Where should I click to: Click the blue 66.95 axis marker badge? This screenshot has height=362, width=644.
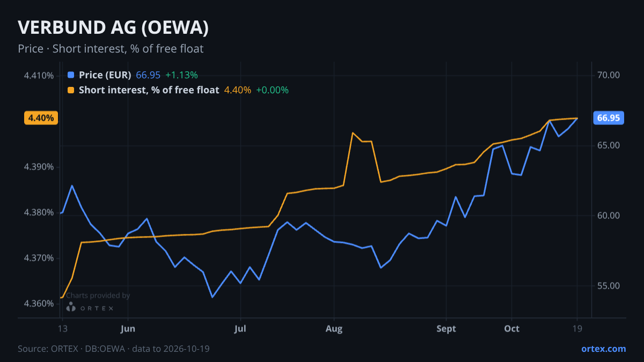pos(608,118)
